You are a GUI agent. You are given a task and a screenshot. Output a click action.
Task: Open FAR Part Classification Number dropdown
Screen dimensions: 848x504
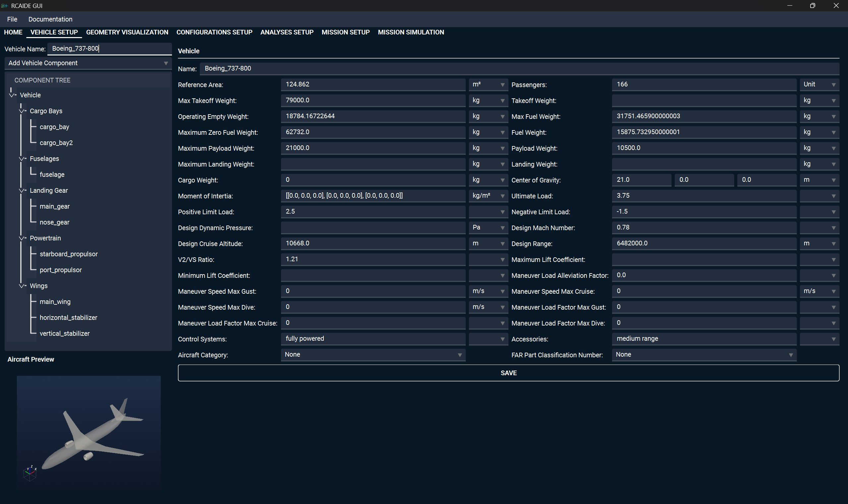coord(704,355)
